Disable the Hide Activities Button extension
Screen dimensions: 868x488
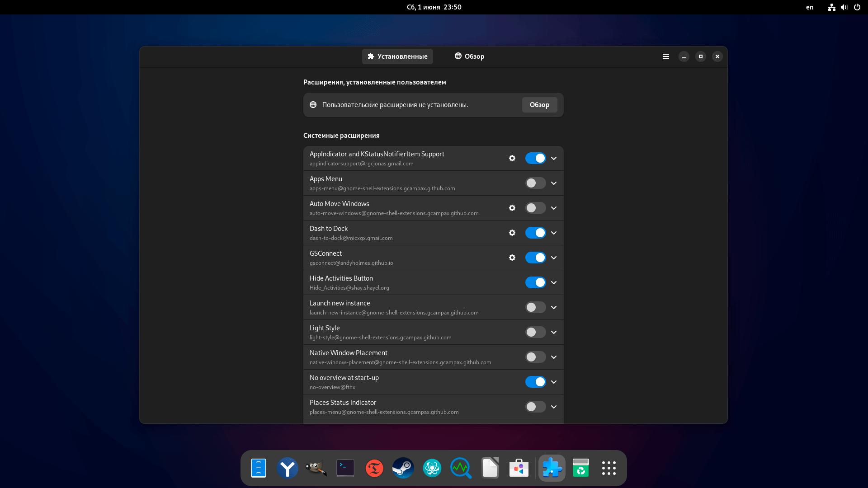click(x=535, y=282)
